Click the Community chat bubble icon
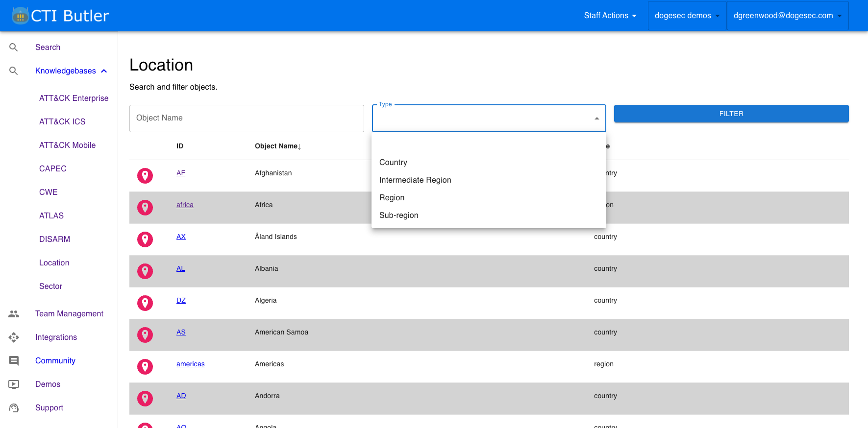868x428 pixels. click(14, 361)
